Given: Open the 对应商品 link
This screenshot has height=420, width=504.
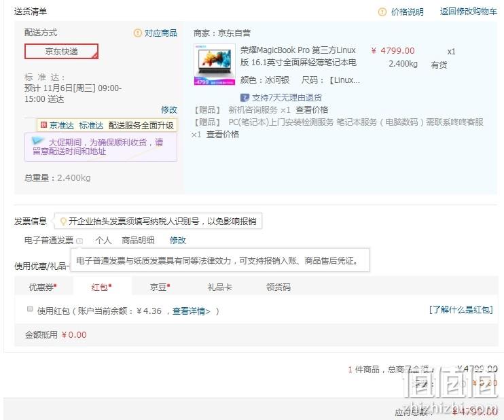Looking at the screenshot, I should (160, 33).
